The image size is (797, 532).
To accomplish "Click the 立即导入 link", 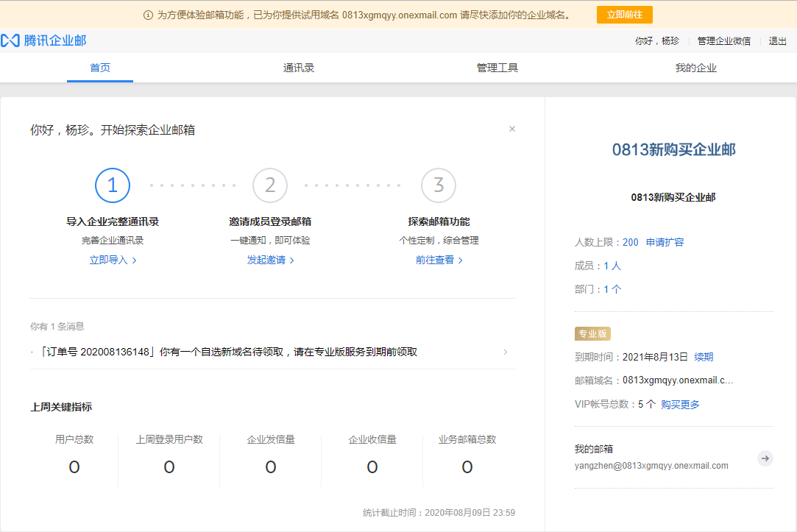I will pos(113,260).
